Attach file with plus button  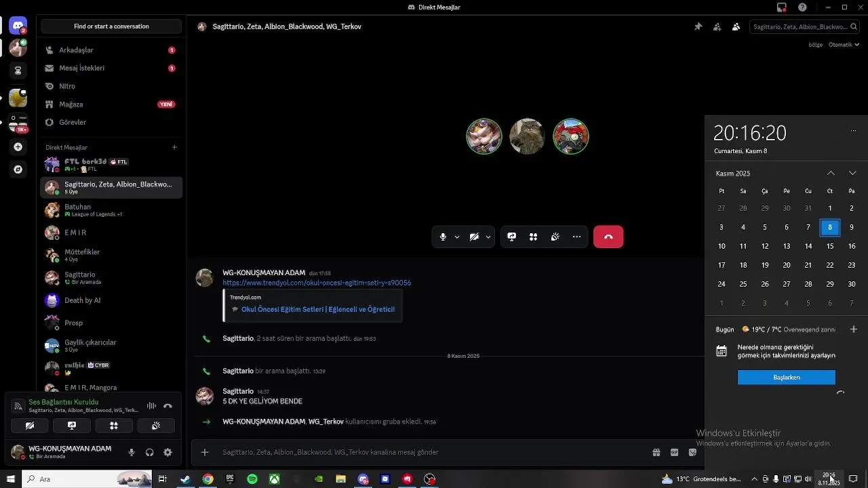tap(205, 452)
